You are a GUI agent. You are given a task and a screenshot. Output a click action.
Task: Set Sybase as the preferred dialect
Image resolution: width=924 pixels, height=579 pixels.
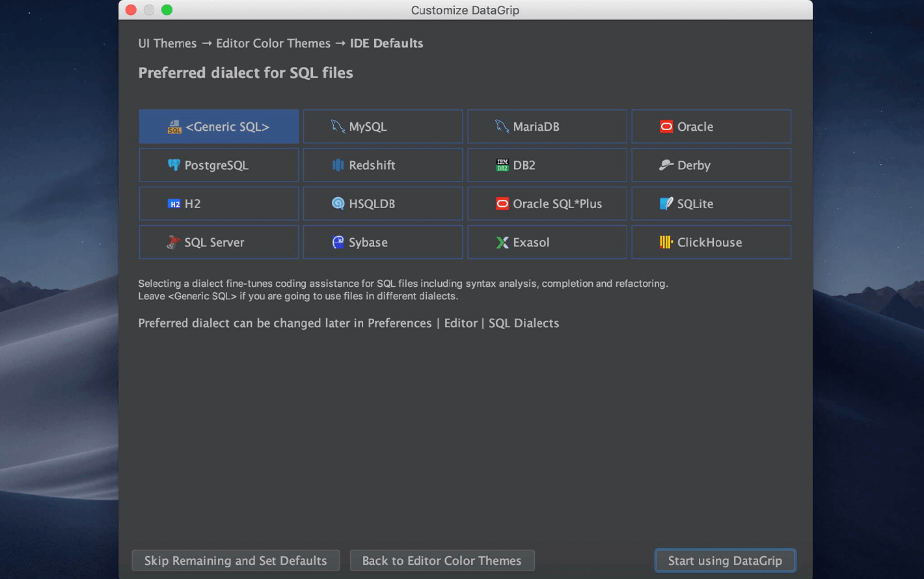(383, 242)
